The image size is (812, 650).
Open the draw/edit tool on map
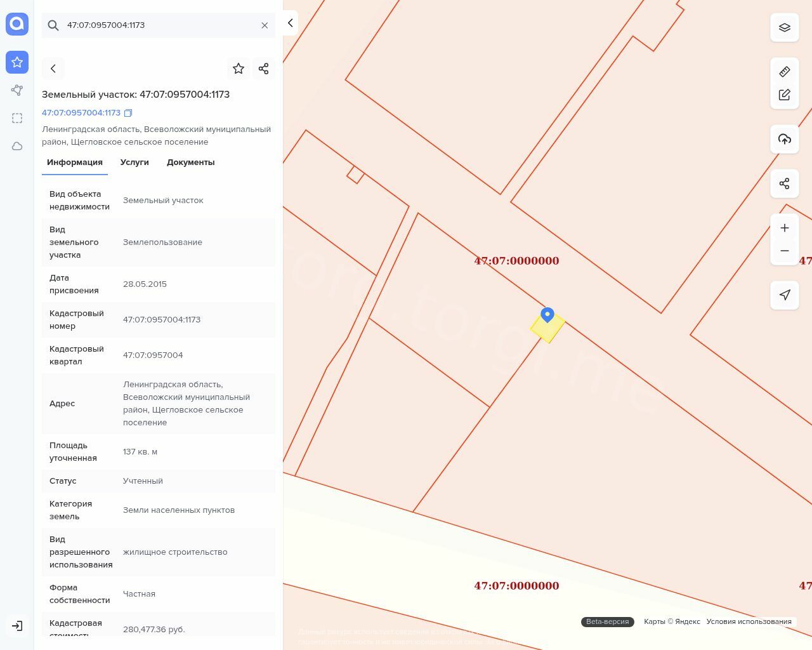785,95
